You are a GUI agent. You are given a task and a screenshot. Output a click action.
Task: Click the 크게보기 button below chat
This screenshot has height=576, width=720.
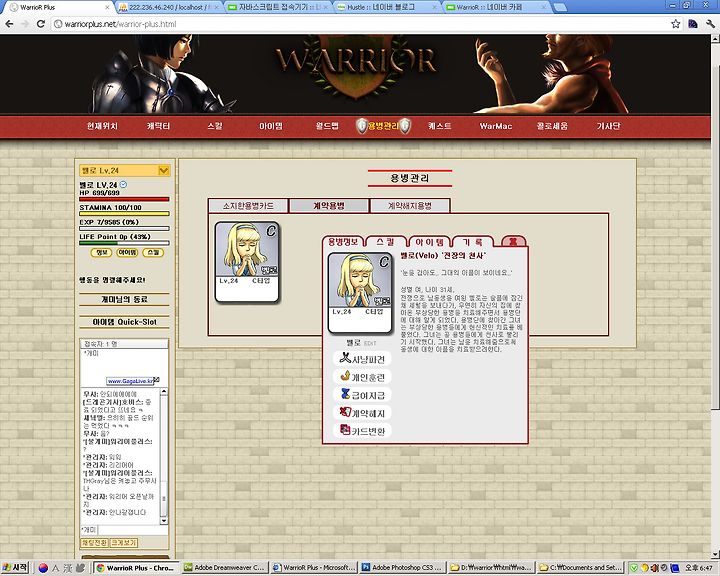pos(124,543)
